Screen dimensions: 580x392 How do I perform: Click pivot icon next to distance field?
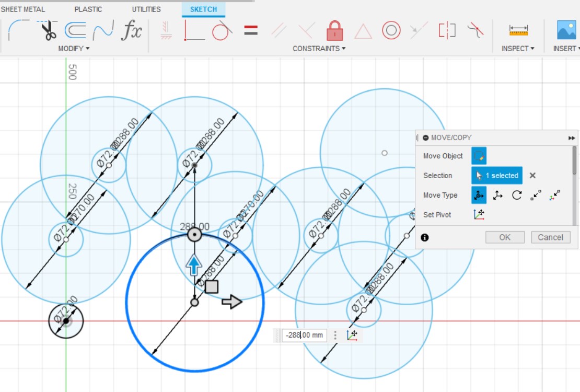352,335
